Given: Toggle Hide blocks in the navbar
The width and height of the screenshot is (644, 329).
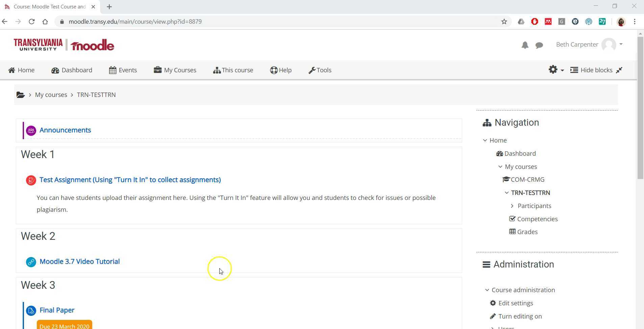Looking at the screenshot, I should pyautogui.click(x=592, y=70).
